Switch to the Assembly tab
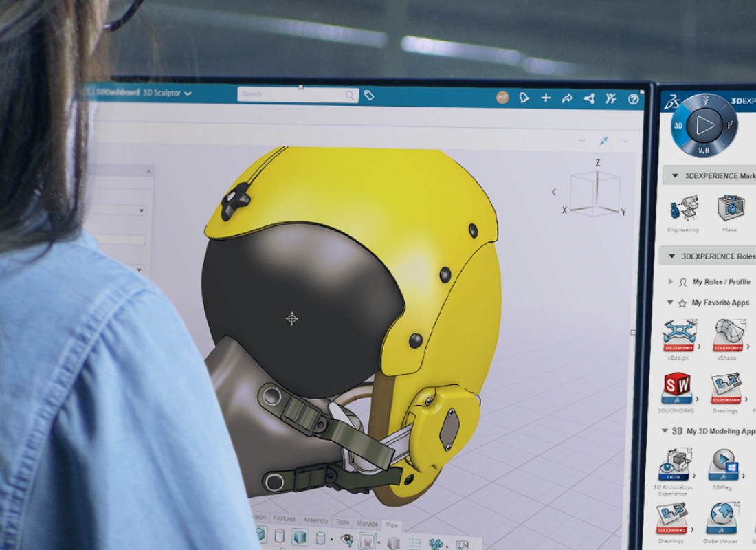 [x=315, y=520]
